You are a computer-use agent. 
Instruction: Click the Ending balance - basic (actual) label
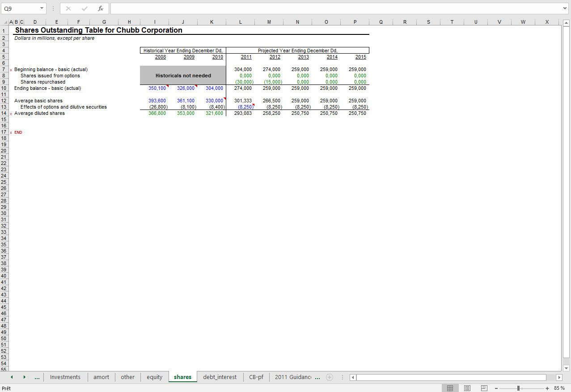(48, 88)
